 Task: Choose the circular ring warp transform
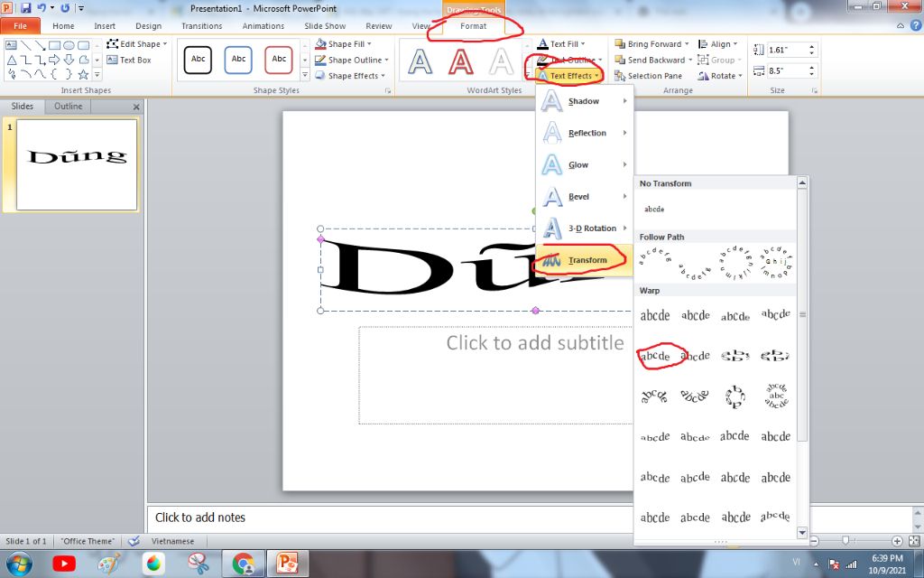[735, 396]
